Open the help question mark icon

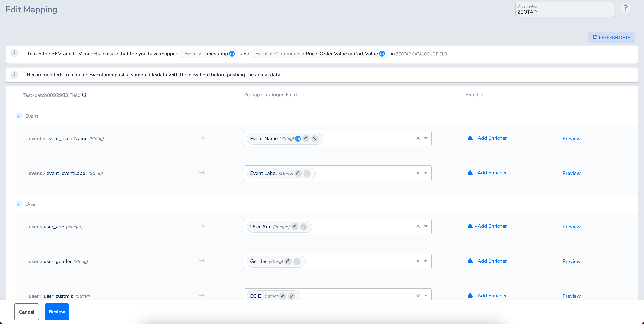coord(625,8)
